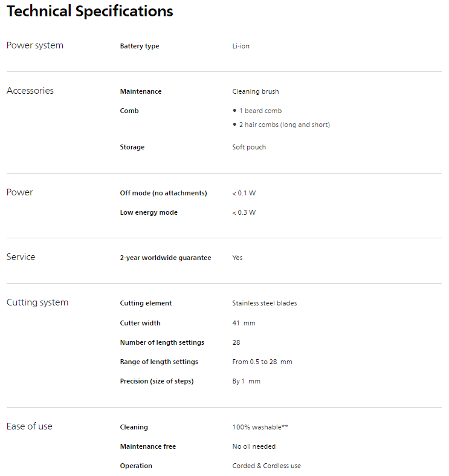Click the Technical Specifications heading
449x476 pixels.
89,11
